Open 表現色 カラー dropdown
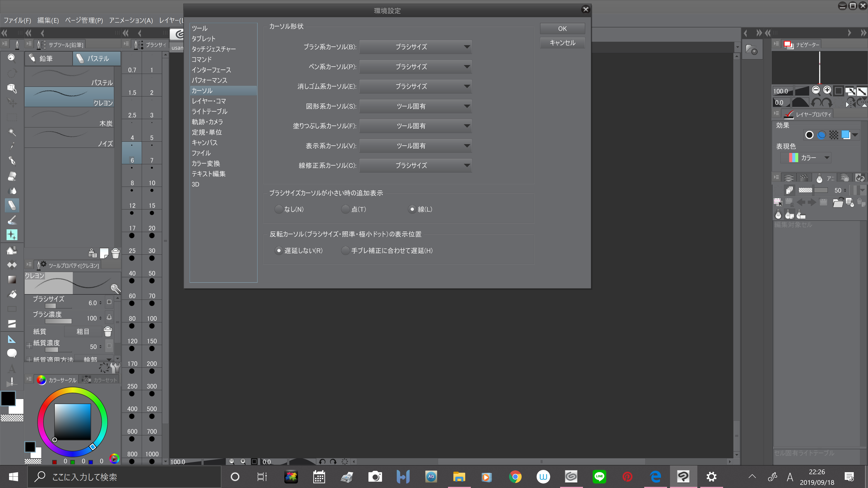 (x=809, y=158)
